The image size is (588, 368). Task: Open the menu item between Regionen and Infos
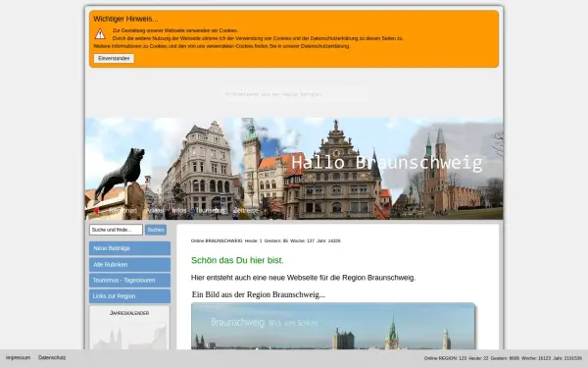pyautogui.click(x=155, y=211)
